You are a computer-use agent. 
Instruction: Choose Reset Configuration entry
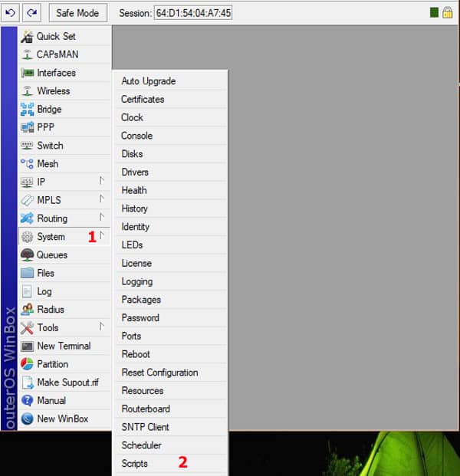pos(172,373)
